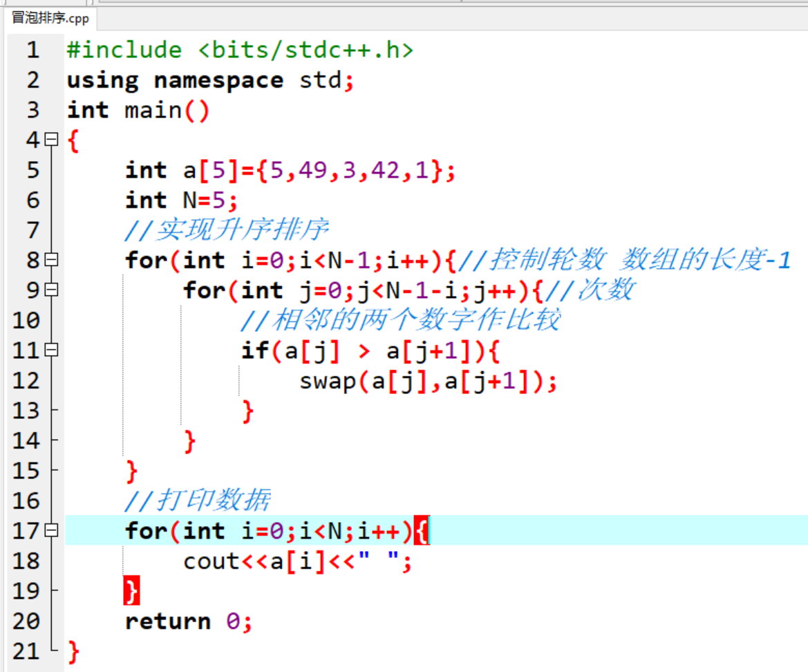The height and width of the screenshot is (672, 808).
Task: Place cursor on the swap function call
Action: point(327,381)
